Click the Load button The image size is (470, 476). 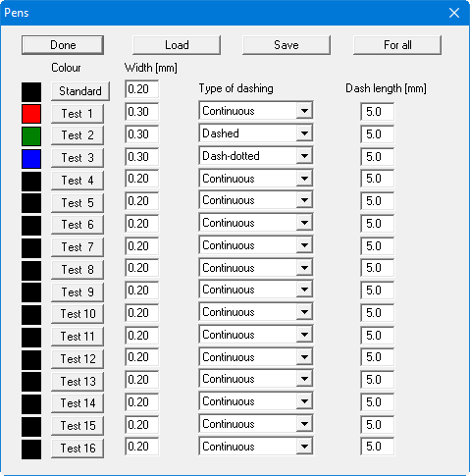[177, 45]
